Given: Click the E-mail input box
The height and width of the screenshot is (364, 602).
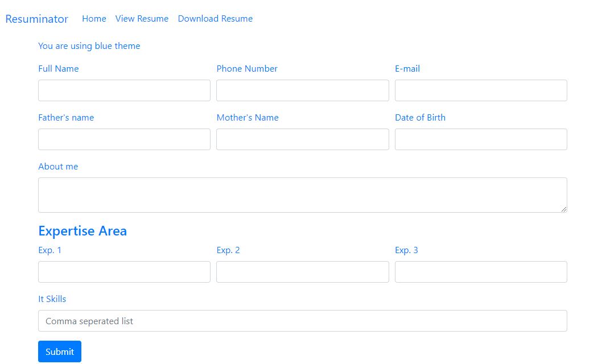Looking at the screenshot, I should (481, 90).
